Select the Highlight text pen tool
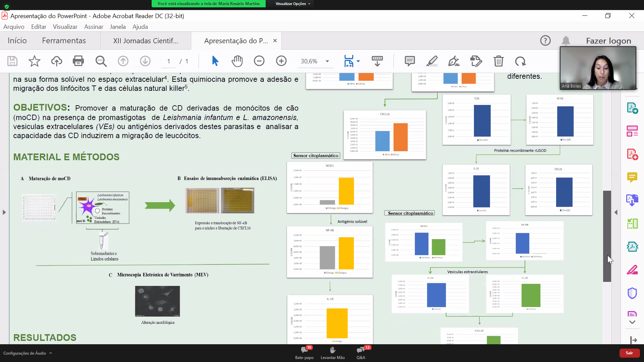Image resolution: width=644 pixels, height=362 pixels. coord(432,61)
